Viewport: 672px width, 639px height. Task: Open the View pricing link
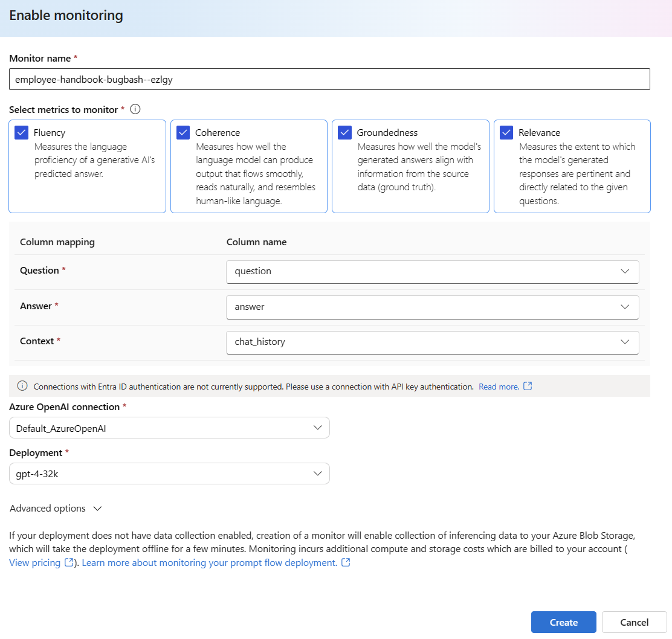(x=34, y=563)
